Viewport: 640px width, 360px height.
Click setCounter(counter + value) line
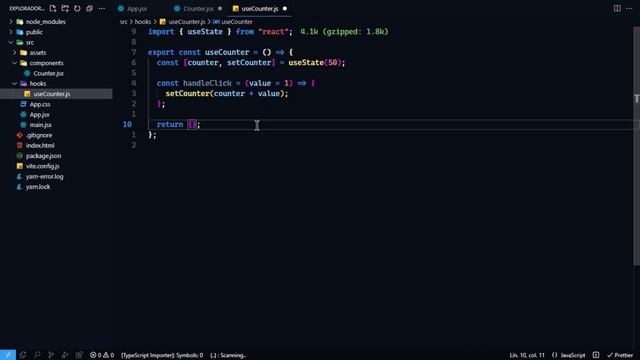coord(227,93)
